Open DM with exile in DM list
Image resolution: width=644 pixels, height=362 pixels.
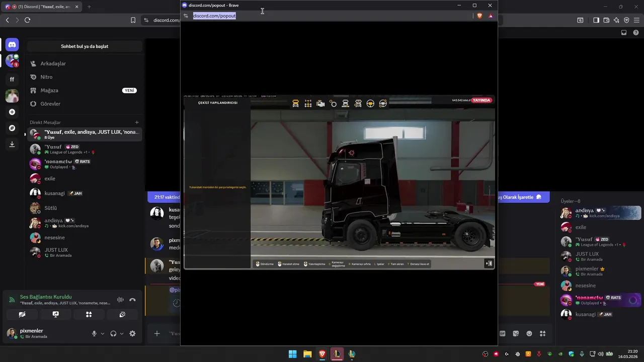pyautogui.click(x=84, y=178)
